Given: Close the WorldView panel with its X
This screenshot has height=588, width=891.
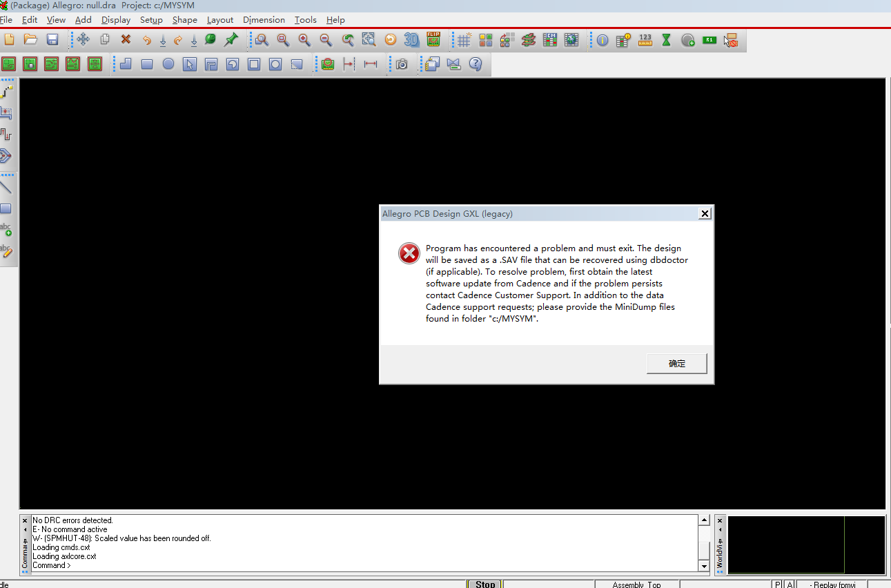Looking at the screenshot, I should coord(720,520).
